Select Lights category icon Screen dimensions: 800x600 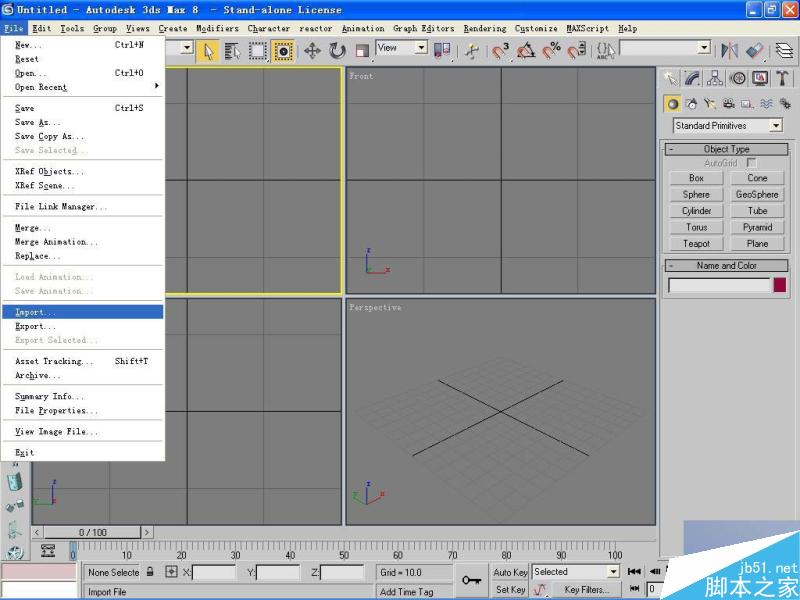click(710, 104)
